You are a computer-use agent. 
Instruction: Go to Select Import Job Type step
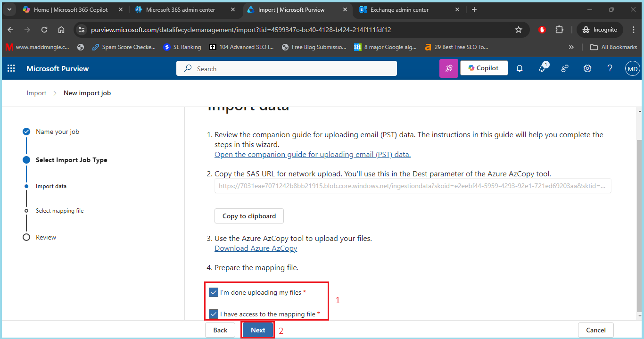coord(71,160)
